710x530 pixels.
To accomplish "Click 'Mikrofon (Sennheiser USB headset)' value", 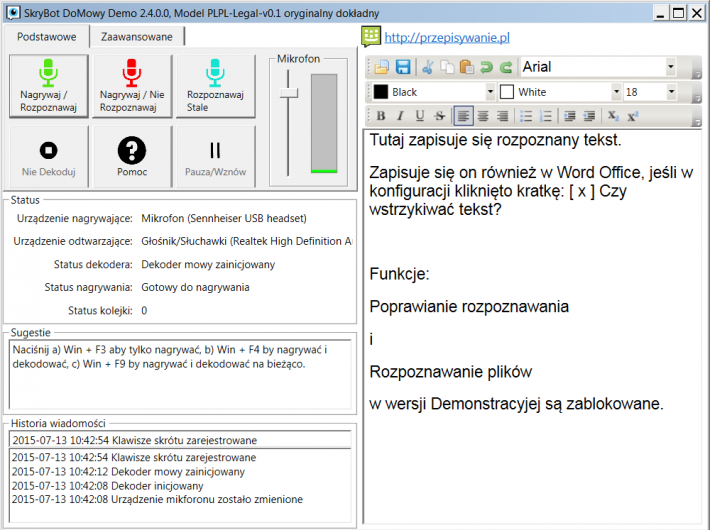I will pos(224,218).
